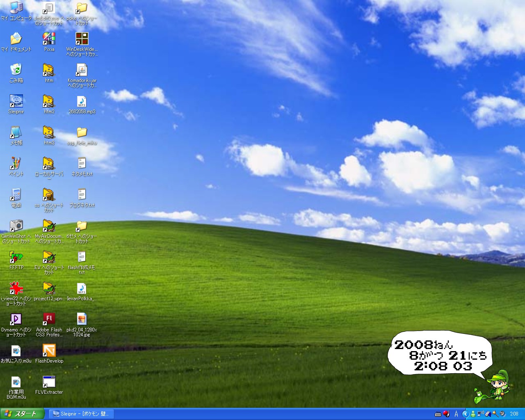Viewport: 525px width, 420px height.
Task: Click the IME input mode 'A' indicator
Action: coord(456,414)
